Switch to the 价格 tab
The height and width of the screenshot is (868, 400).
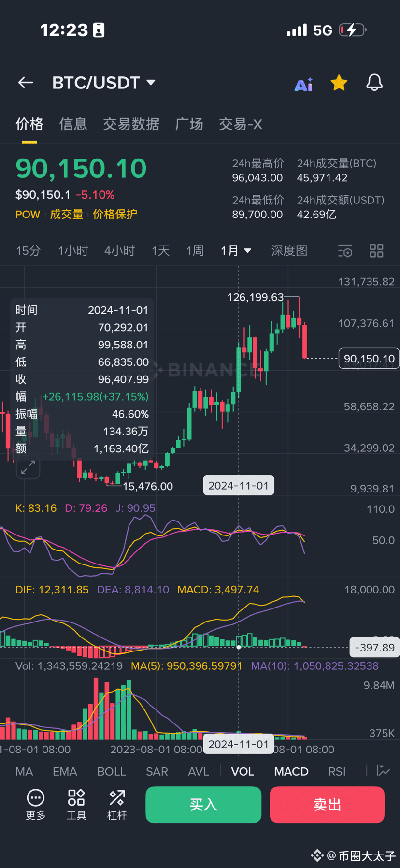[29, 124]
